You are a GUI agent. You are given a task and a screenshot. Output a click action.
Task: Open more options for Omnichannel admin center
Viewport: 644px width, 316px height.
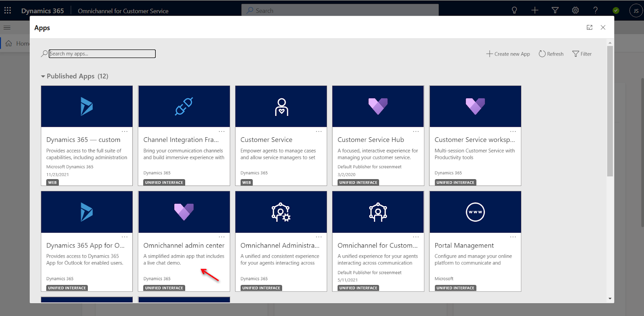222,237
